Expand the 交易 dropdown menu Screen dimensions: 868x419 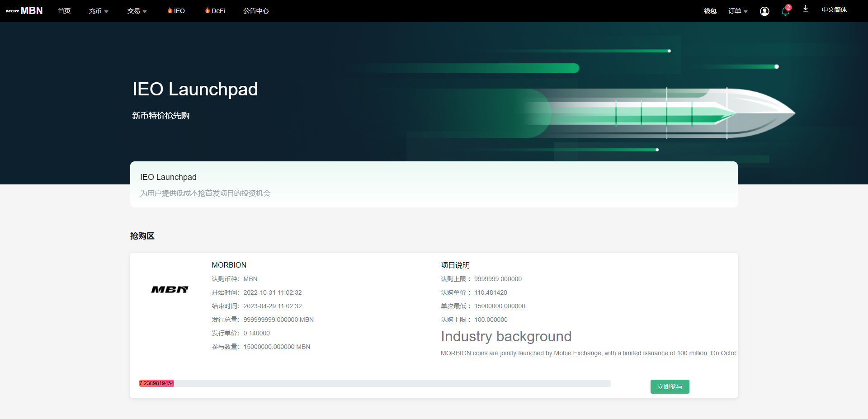click(x=137, y=11)
